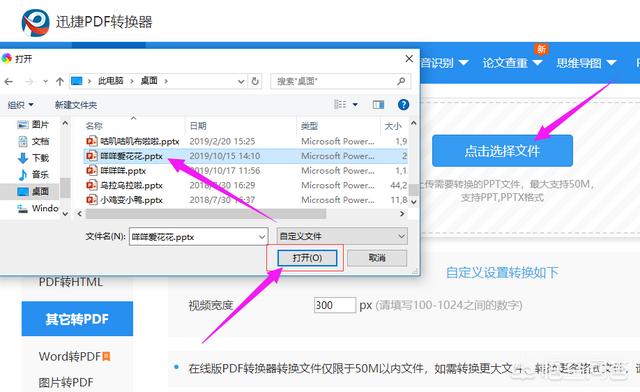This screenshot has height=392, width=640.
Task: Click the 新建文件夹 button
Action: (76, 105)
